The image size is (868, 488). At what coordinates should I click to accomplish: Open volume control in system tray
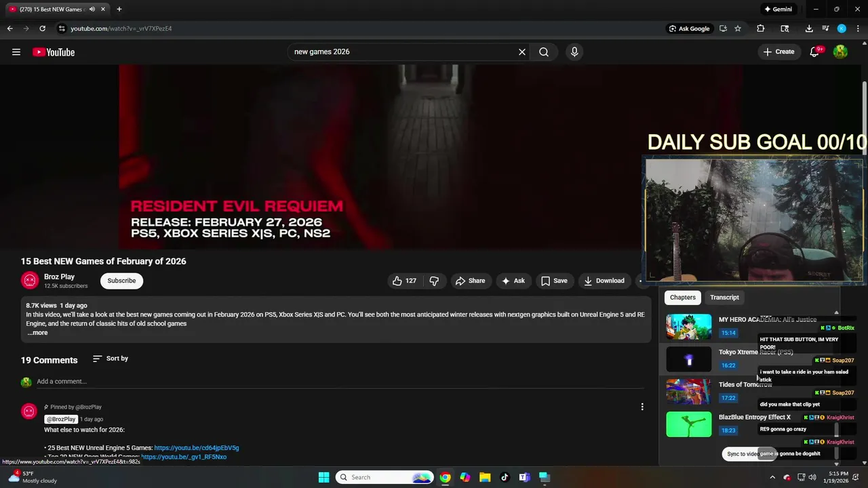coord(814,477)
